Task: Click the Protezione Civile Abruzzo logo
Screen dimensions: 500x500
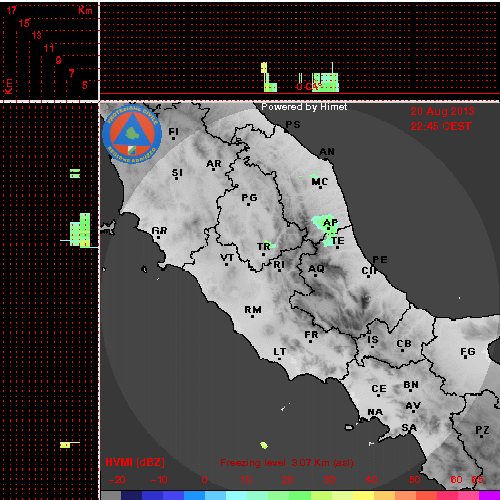Action: click(x=132, y=134)
